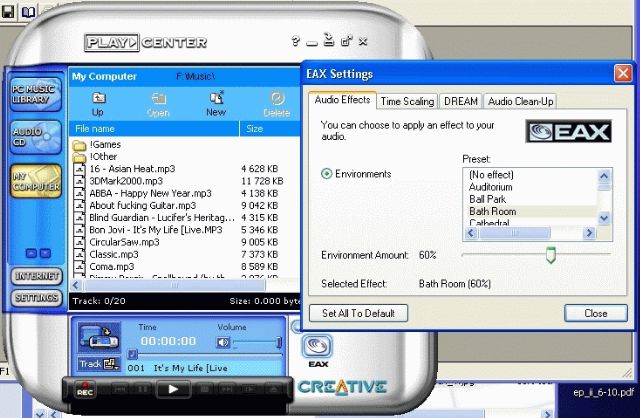Select ABBA - Happy New Year.mp3

150,193
